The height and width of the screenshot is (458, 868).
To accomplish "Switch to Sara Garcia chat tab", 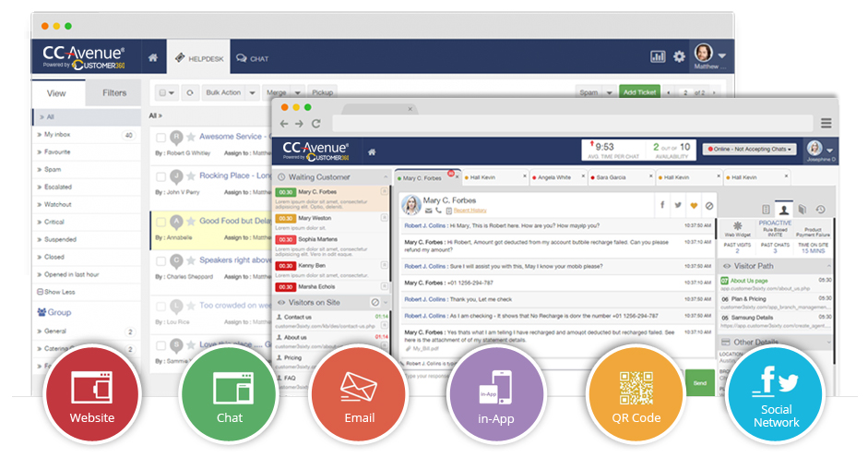I will pyautogui.click(x=612, y=177).
